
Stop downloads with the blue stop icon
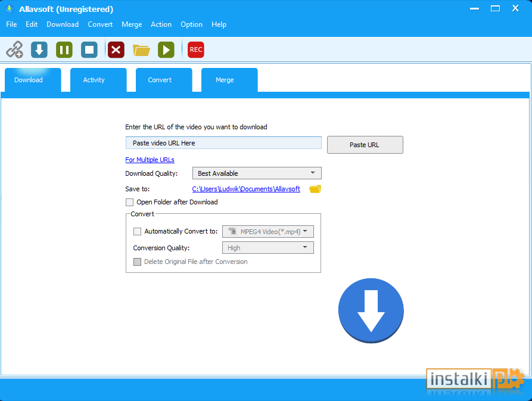[x=89, y=50]
